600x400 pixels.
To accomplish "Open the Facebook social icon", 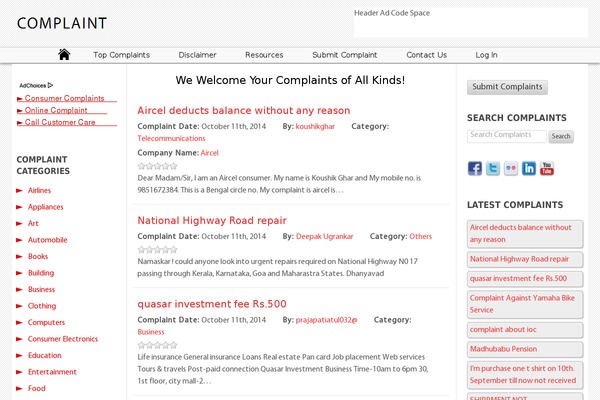I will click(474, 168).
